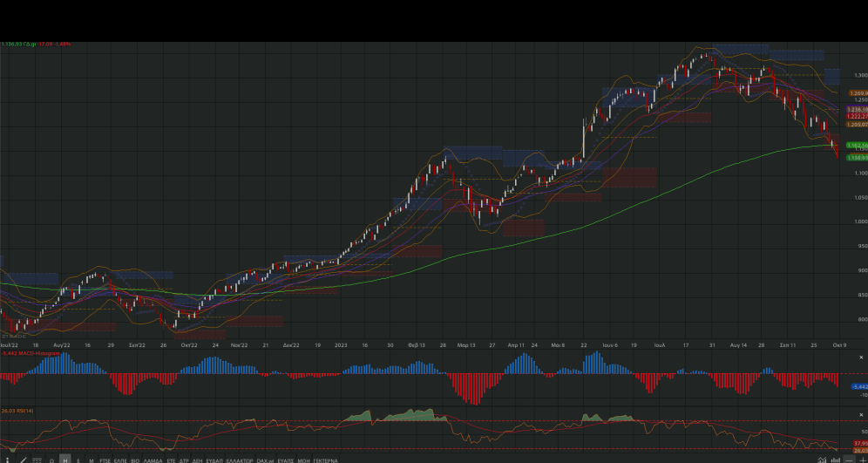Click the 1.222,27 red average price tag
The image size is (868, 463).
pos(857,116)
